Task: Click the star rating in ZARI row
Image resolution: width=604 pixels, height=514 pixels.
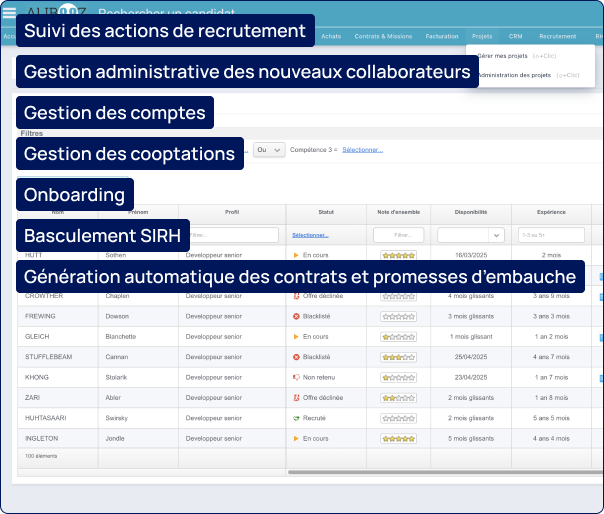Action: [x=398, y=398]
